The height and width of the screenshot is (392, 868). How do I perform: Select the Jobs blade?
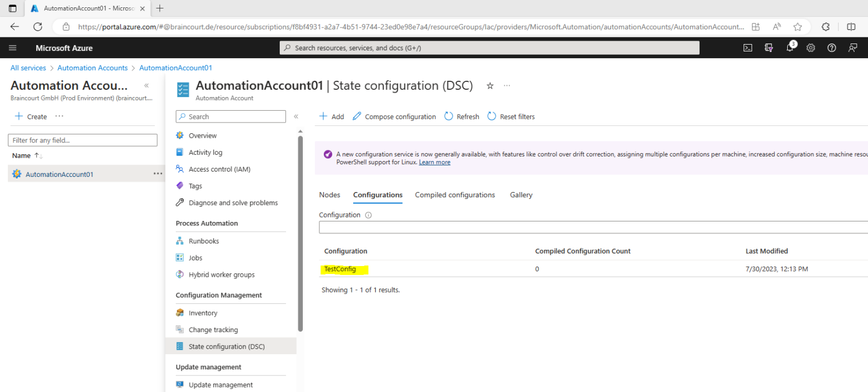(197, 257)
